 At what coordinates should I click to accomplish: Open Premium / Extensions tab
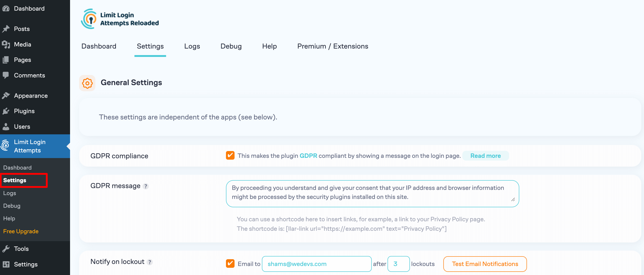[x=333, y=46]
